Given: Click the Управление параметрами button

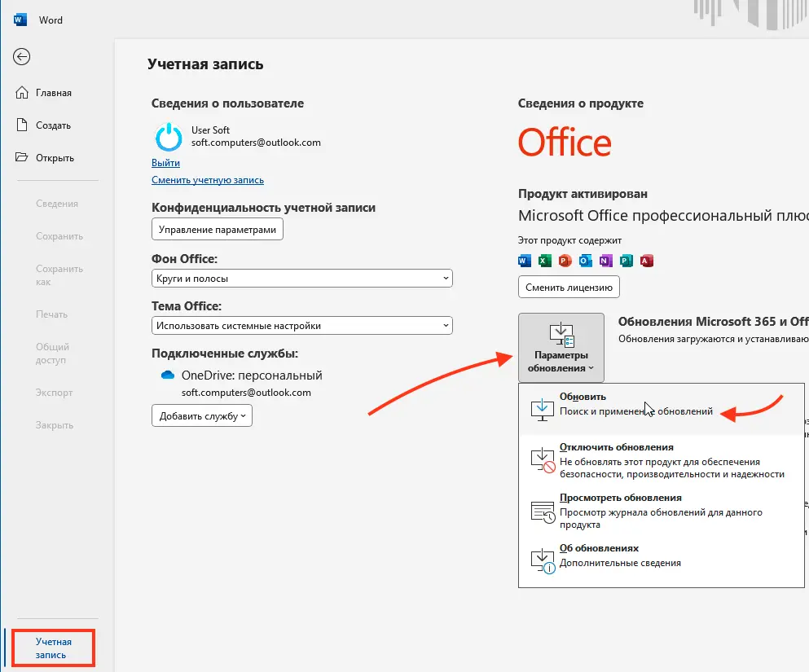Looking at the screenshot, I should point(218,229).
